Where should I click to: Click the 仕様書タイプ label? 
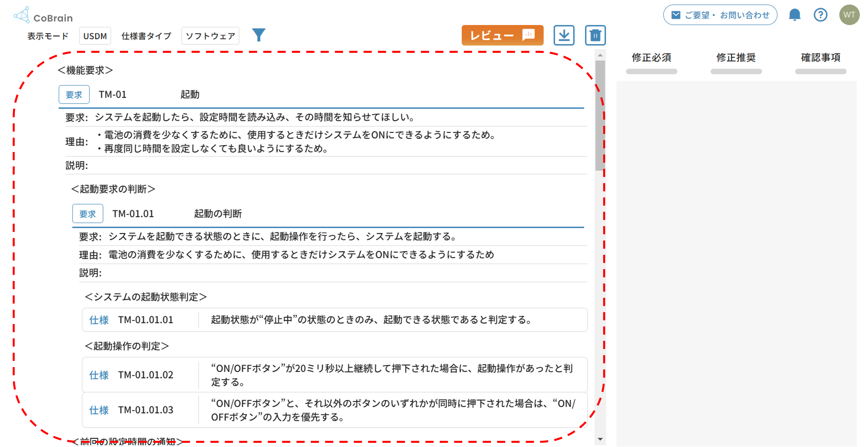146,36
